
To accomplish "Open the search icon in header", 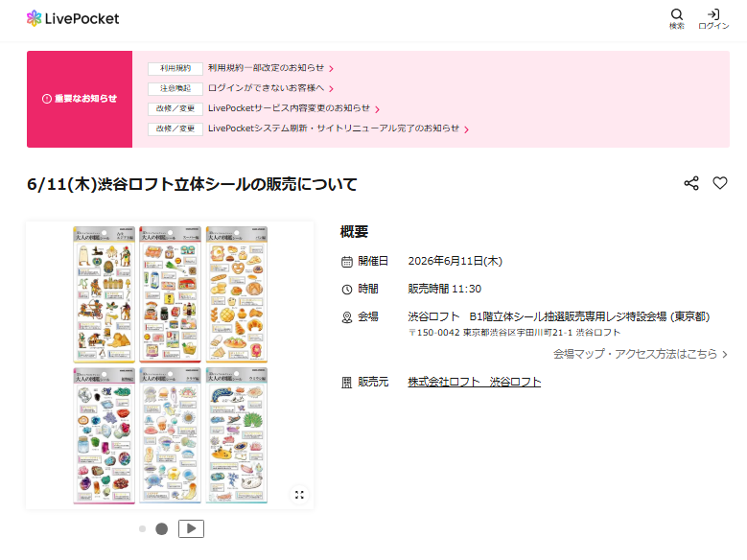I will pyautogui.click(x=676, y=19).
